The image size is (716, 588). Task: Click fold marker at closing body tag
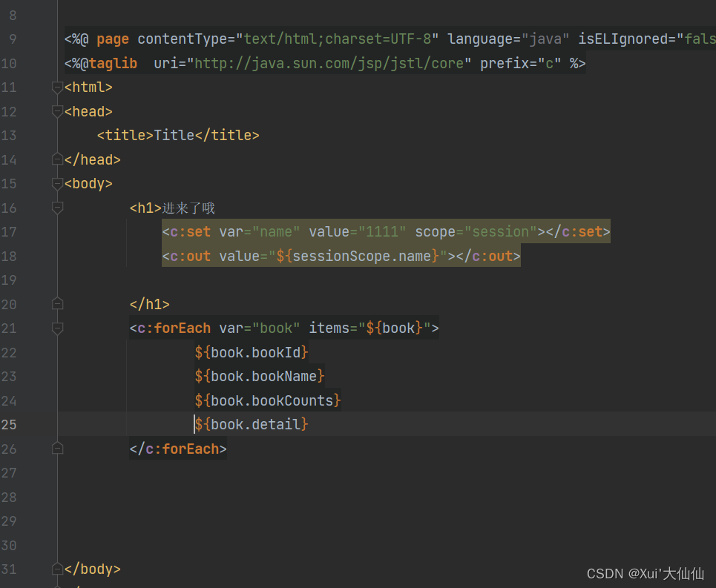click(x=57, y=569)
